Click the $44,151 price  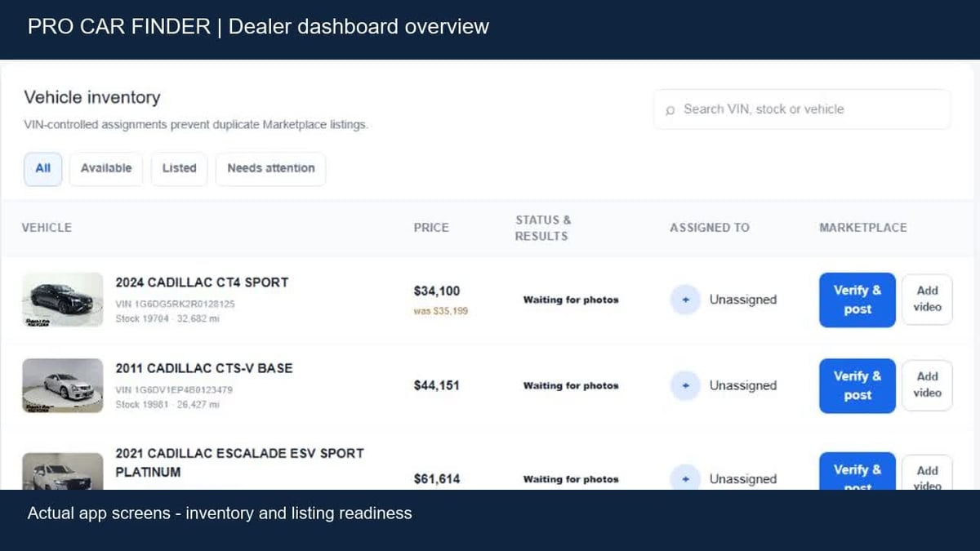click(x=437, y=385)
